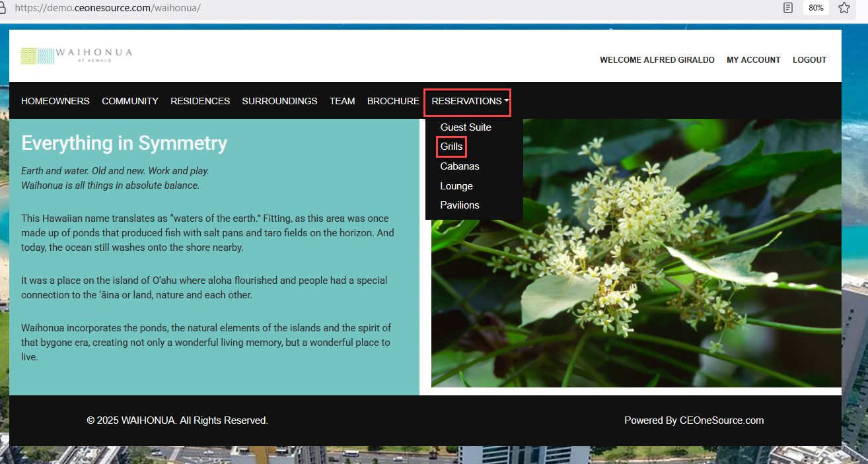Click the Logout link

pos(809,60)
